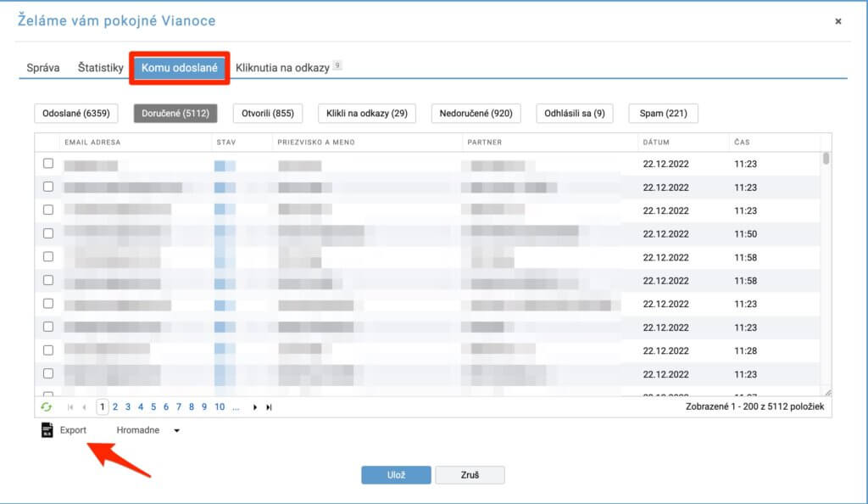Tick checkbox in row with time 11:50
868x504 pixels.
48,233
